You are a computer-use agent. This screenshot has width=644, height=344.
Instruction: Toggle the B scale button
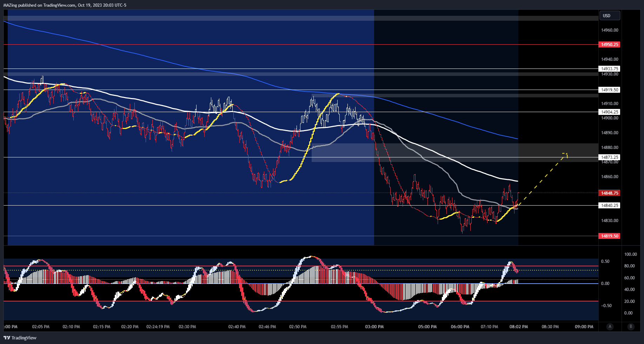coord(631,326)
